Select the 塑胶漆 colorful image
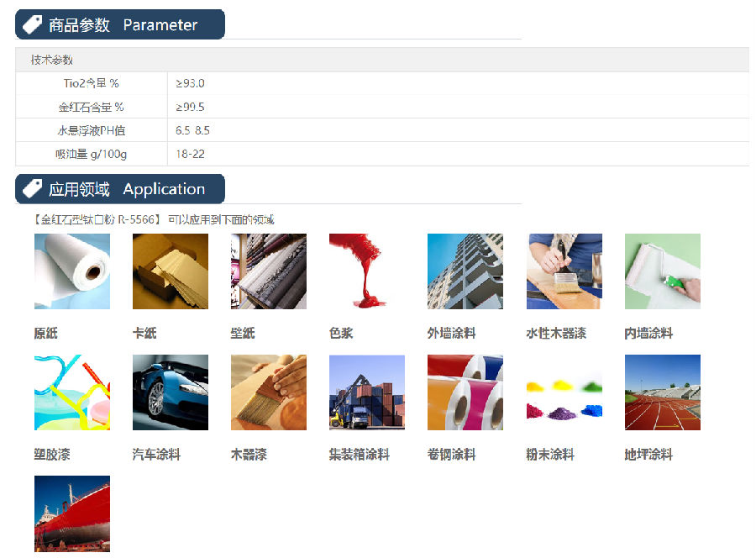756x558 pixels. (71, 392)
